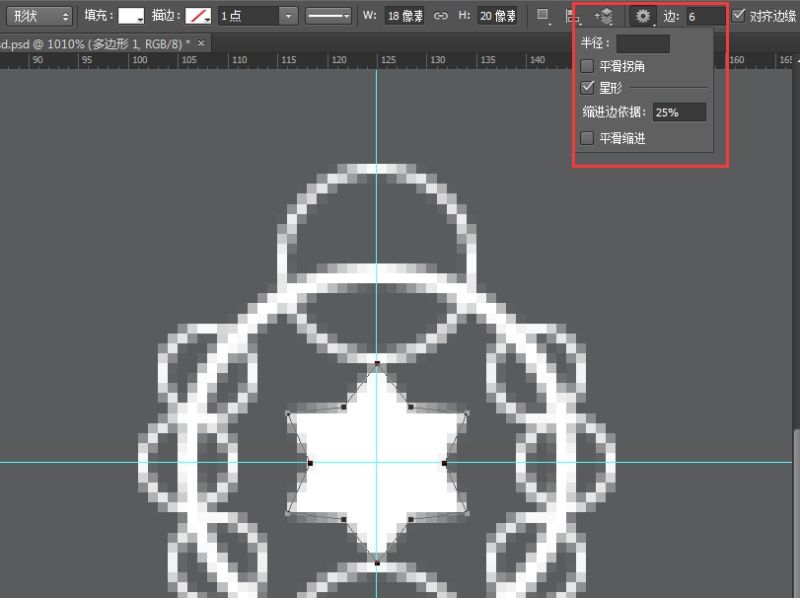The height and width of the screenshot is (598, 800).
Task: Click the 边 sides input field
Action: pyautogui.click(x=705, y=17)
